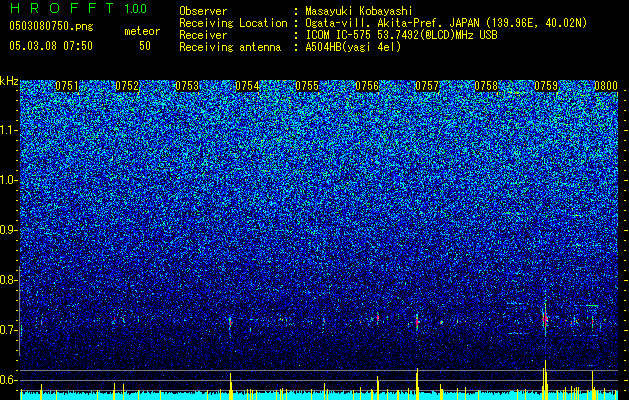This screenshot has width=629, height=400.
Task: Click the 0757 time marker
Action: tap(427, 86)
